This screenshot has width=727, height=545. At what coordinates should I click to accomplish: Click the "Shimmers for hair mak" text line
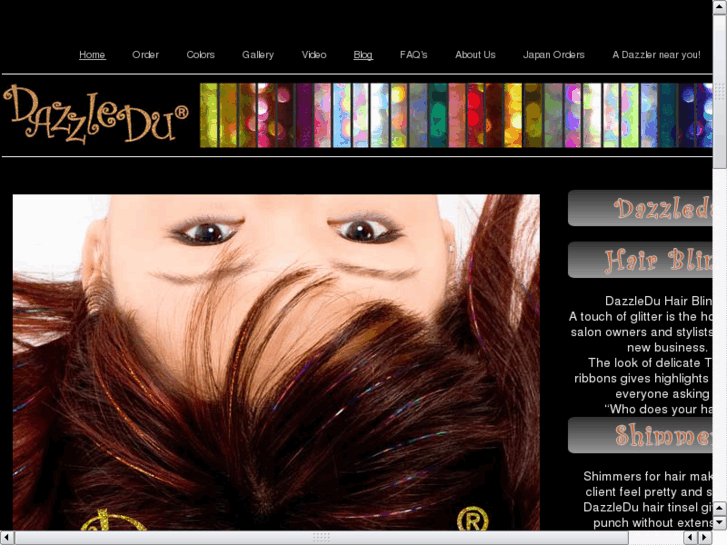tap(648, 476)
